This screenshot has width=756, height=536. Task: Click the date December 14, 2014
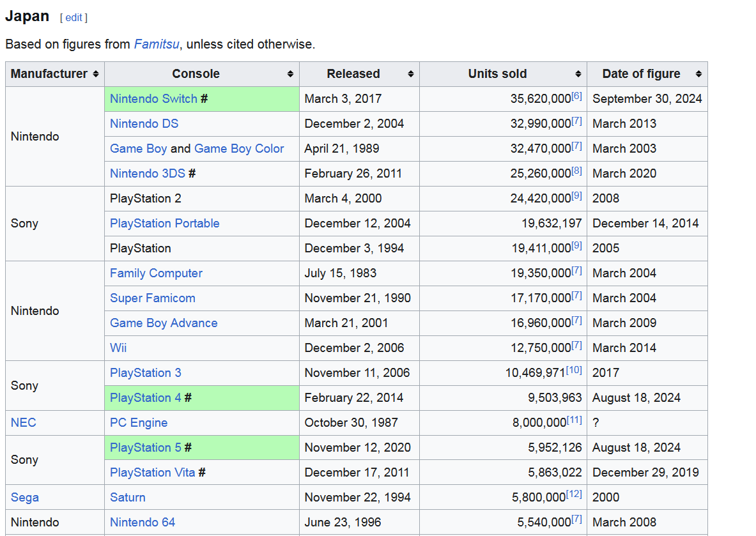coord(645,224)
